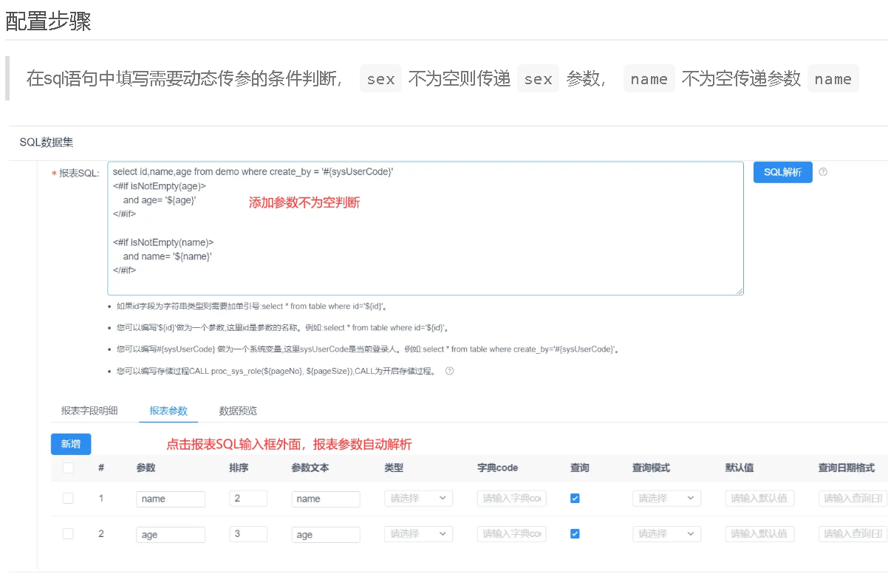Click the blue SQL解析 button

[782, 172]
